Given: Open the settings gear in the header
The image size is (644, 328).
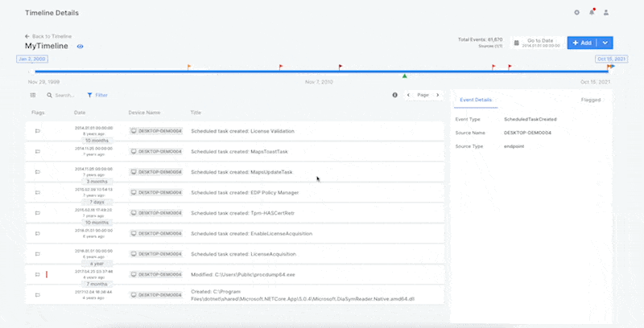Looking at the screenshot, I should tap(576, 13).
